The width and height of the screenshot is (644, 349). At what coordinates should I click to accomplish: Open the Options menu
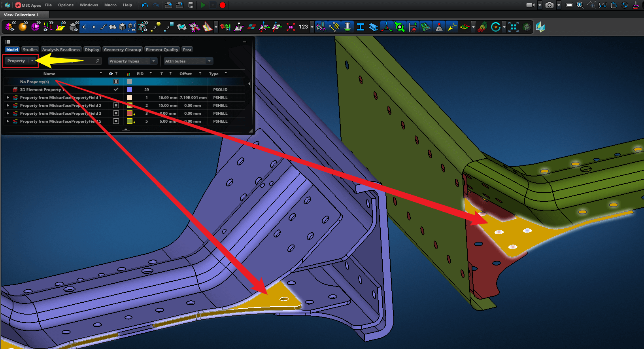66,5
